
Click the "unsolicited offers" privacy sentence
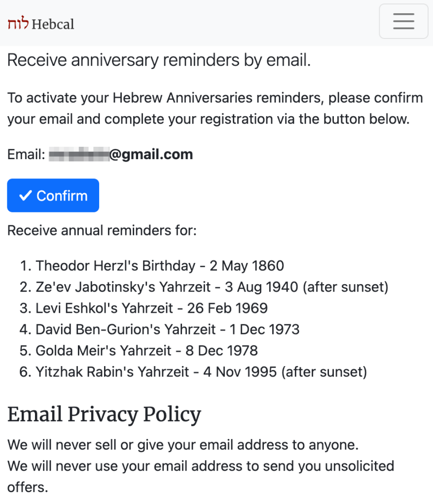tap(200, 466)
